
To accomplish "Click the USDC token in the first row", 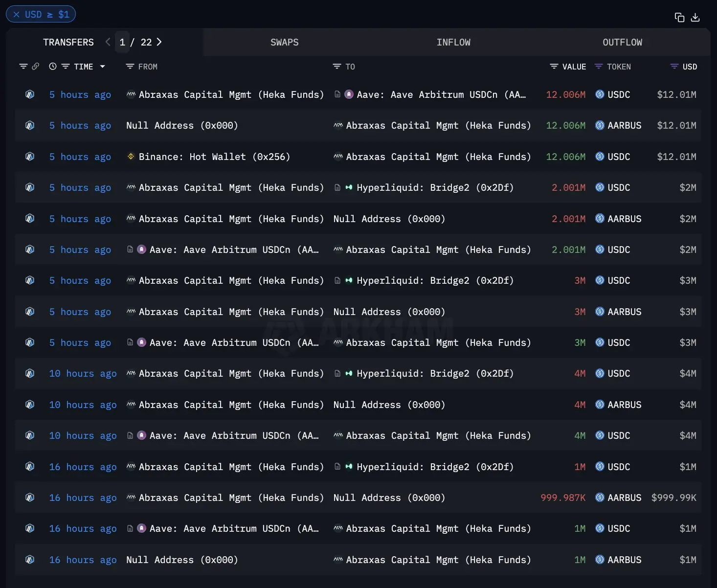I will 619,94.
